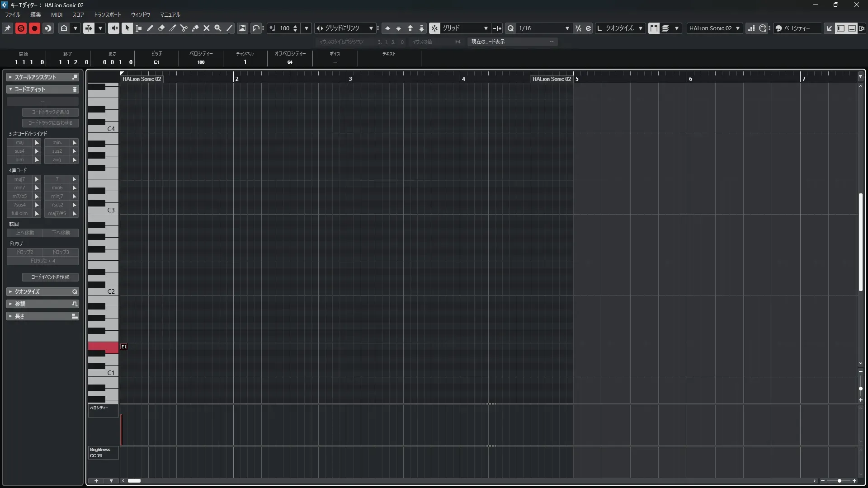Viewport: 868px width, 488px height.
Task: Choose the Mute X tool
Action: coord(207,28)
